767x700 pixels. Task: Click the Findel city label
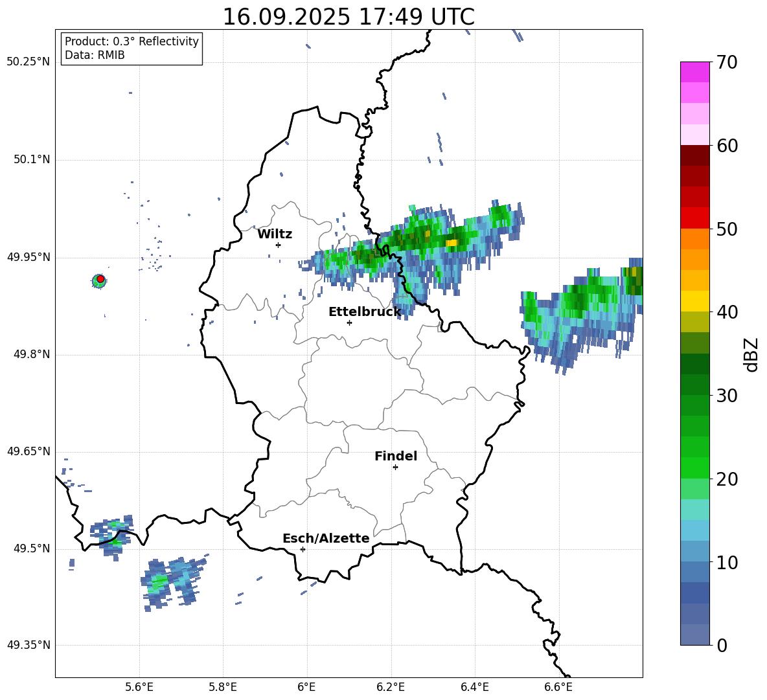pyautogui.click(x=396, y=456)
